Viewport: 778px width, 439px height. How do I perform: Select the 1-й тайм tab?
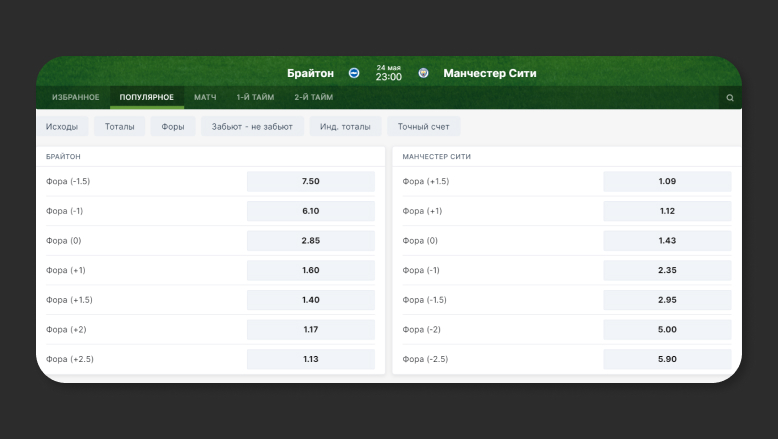(x=255, y=97)
